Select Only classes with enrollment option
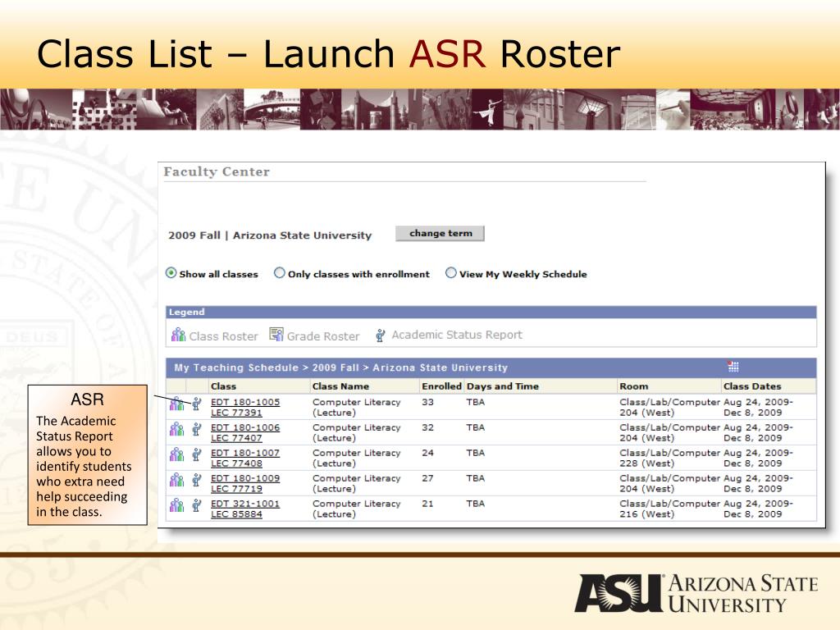Screen dimensions: 840x630 [279, 273]
